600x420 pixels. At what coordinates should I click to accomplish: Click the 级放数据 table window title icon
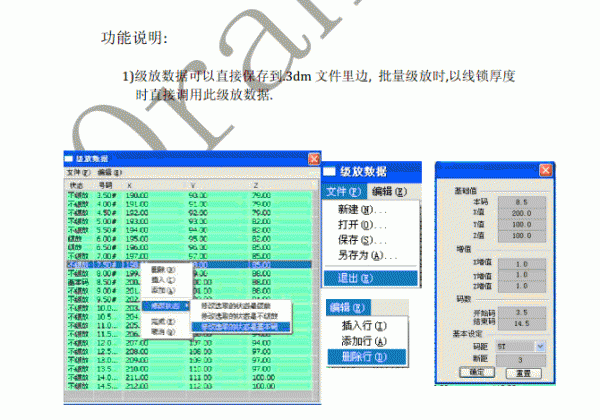69,158
